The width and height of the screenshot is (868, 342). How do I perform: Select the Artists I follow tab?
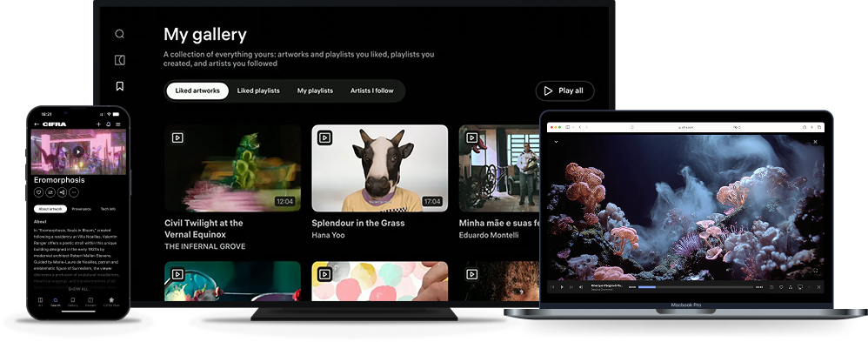[x=372, y=91]
